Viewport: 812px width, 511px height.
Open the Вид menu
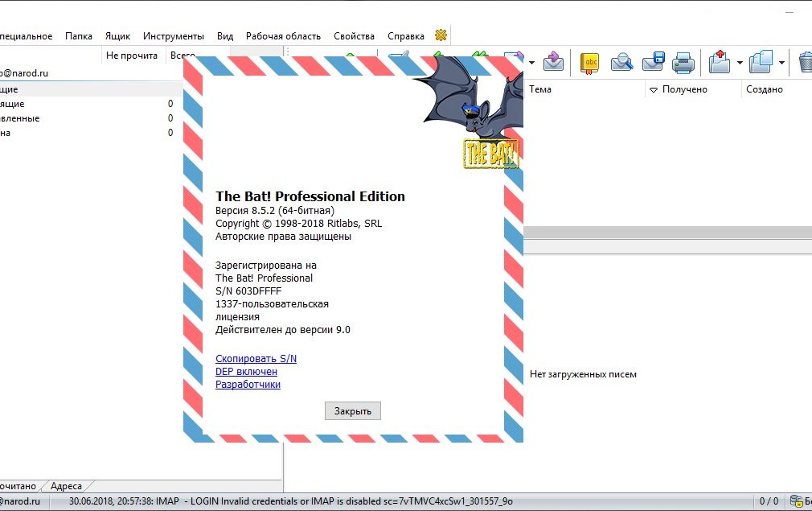(225, 36)
